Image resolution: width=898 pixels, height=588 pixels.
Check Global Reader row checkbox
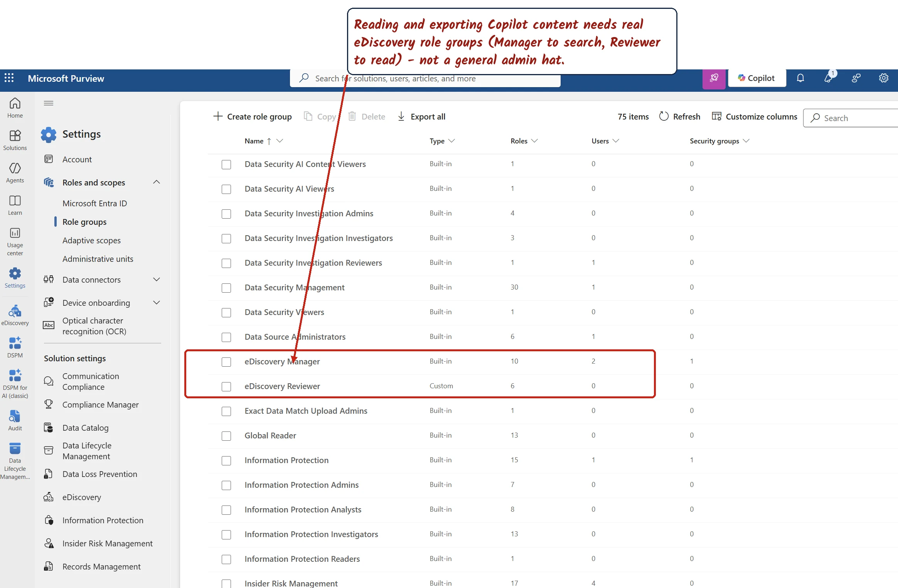click(226, 436)
